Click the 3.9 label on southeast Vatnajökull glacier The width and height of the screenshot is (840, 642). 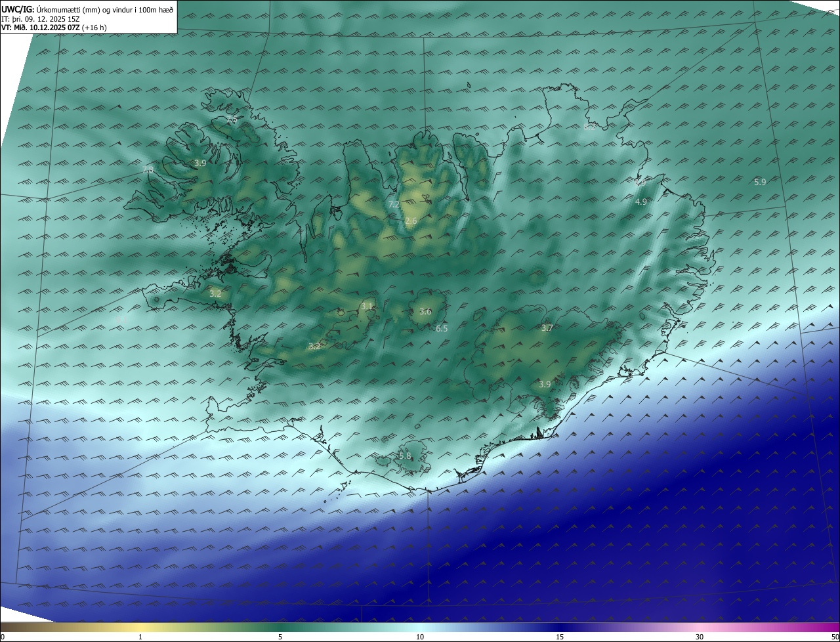pos(544,385)
